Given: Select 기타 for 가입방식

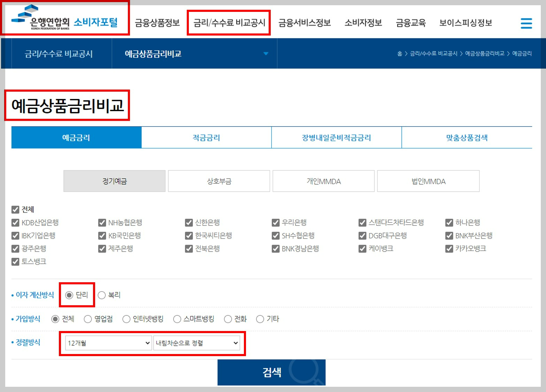Looking at the screenshot, I should point(260,319).
